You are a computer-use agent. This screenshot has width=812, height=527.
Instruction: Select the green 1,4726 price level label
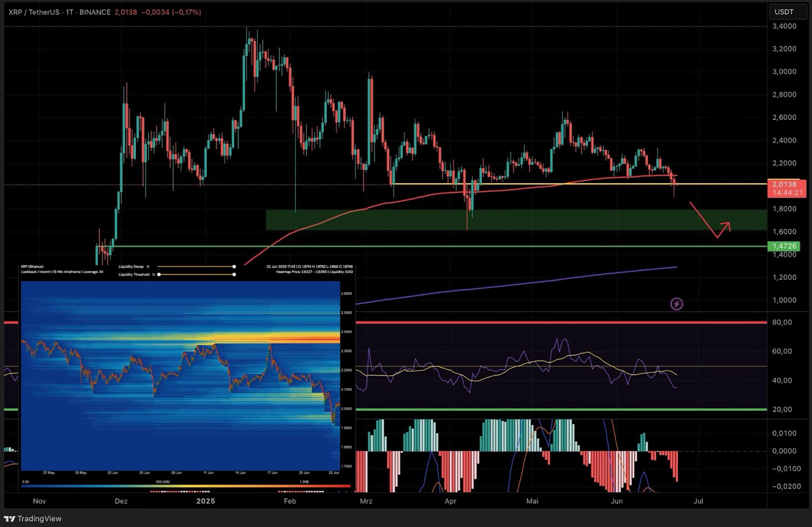[784, 246]
